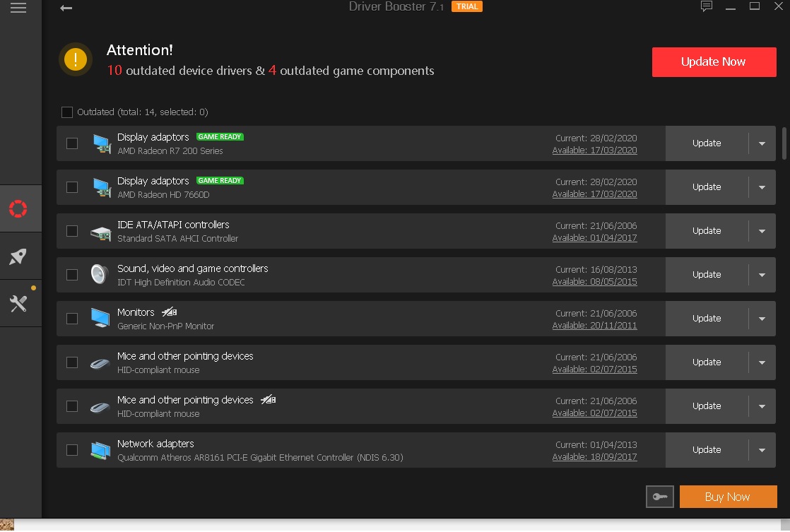
Task: Click the AMD Radeon R7 200 device icon
Action: click(101, 143)
